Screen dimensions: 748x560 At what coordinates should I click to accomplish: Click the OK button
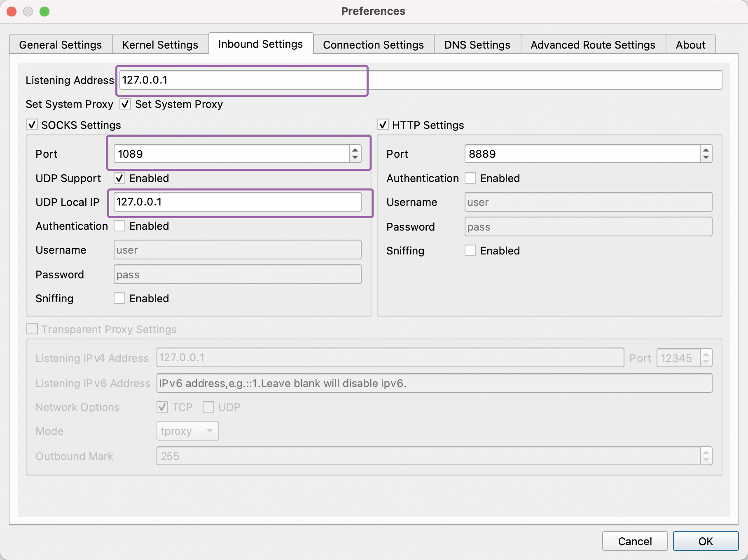click(x=705, y=541)
